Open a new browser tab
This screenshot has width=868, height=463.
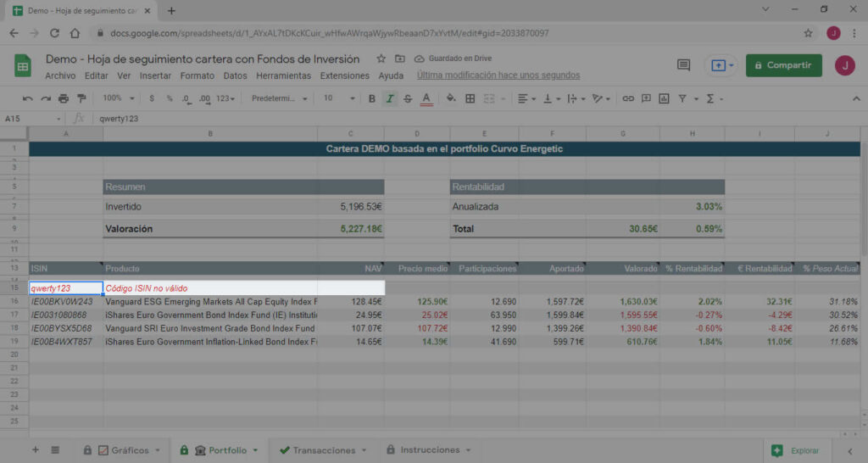(171, 10)
